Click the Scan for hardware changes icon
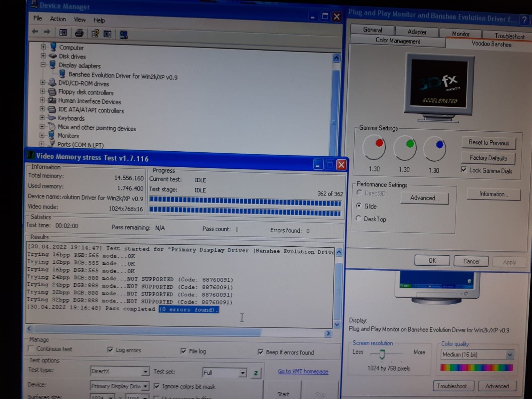532x399 pixels. pos(124,34)
